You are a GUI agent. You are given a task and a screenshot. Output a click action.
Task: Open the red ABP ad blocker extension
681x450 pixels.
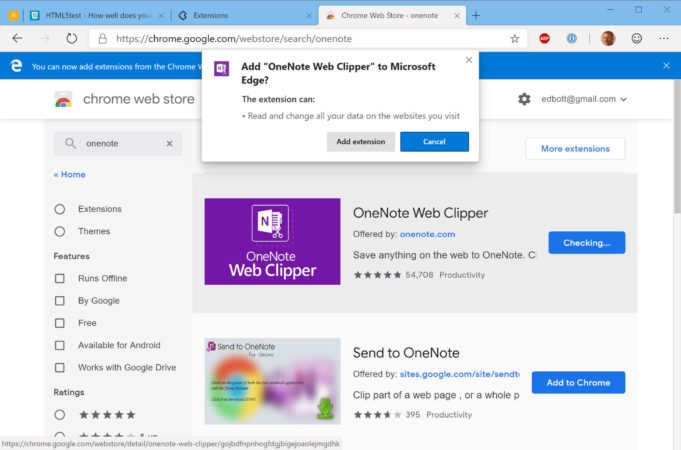point(544,39)
